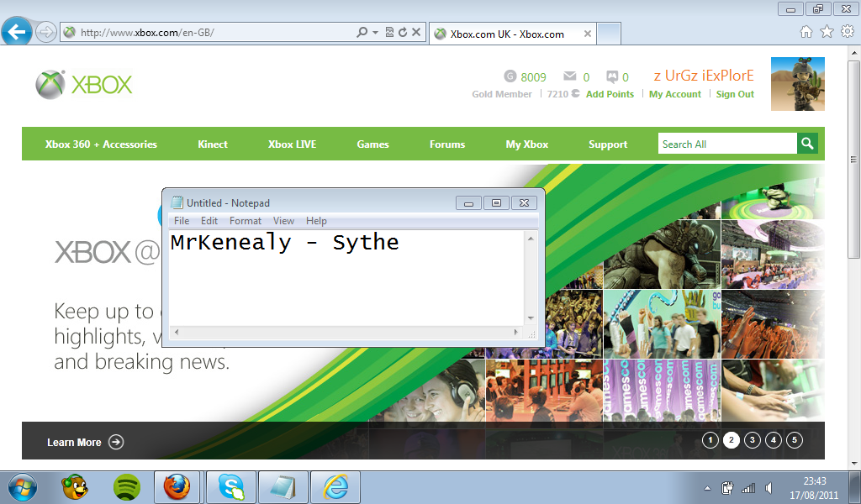This screenshot has height=504, width=861.
Task: Show hidden system tray icons arrow
Action: click(x=707, y=487)
